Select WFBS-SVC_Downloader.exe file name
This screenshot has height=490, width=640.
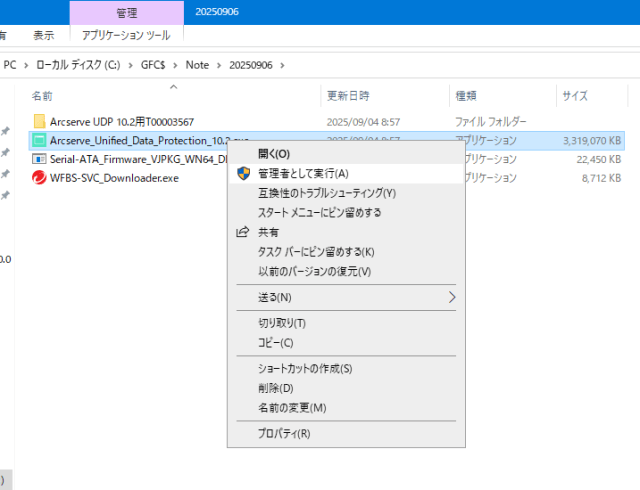114,178
